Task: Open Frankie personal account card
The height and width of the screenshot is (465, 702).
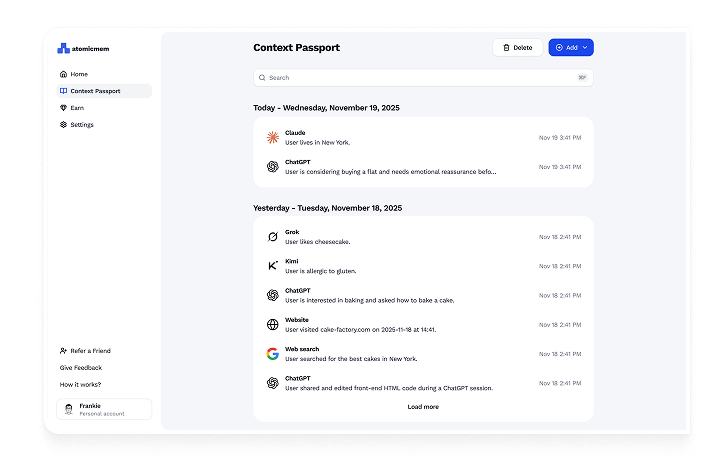Action: pos(104,409)
